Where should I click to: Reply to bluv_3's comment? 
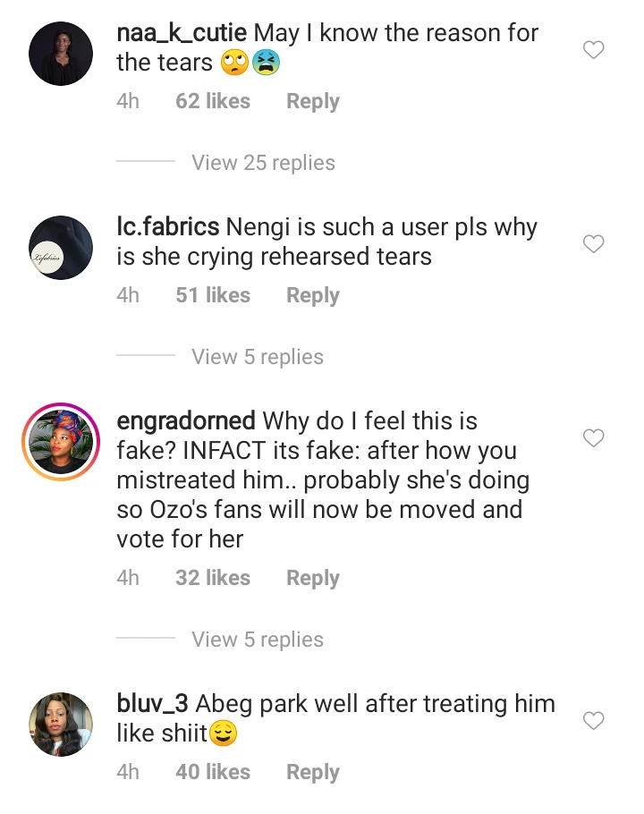pos(313,771)
